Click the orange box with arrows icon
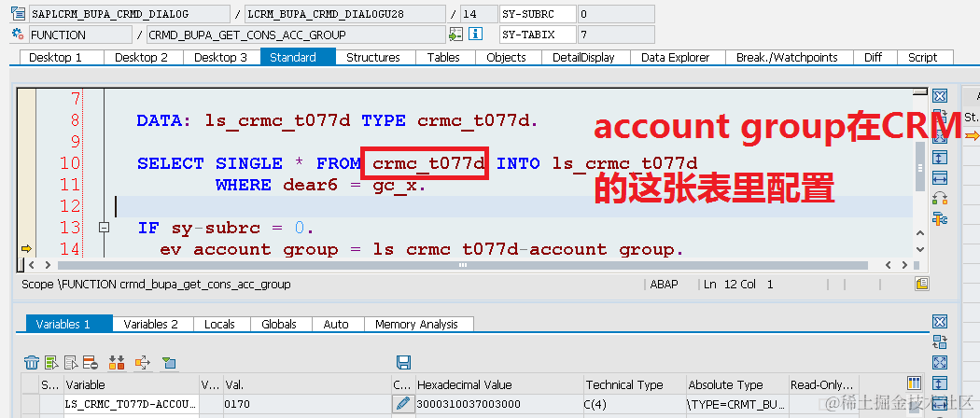Image resolution: width=980 pixels, height=418 pixels. pos(143,362)
